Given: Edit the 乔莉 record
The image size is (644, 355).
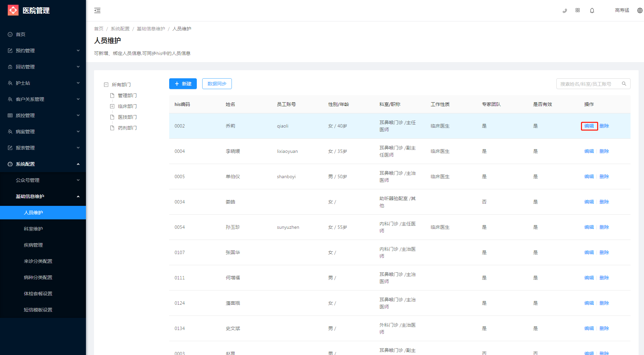Looking at the screenshot, I should pyautogui.click(x=589, y=126).
